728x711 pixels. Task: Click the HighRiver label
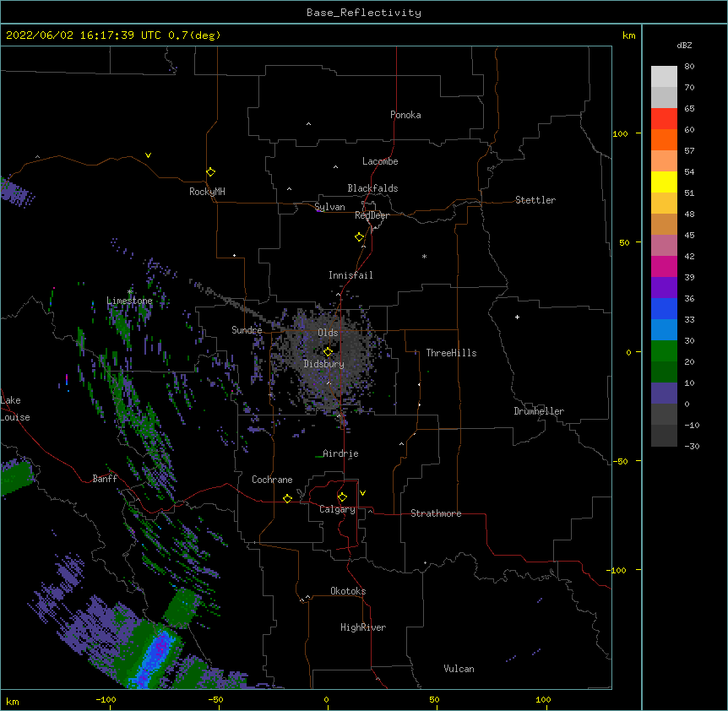(363, 627)
